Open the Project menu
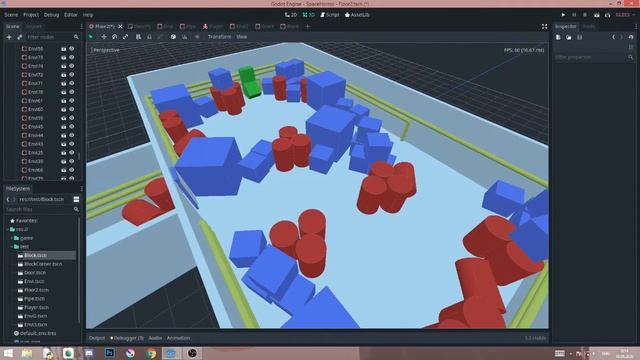Viewport: 640px width, 360px height. pyautogui.click(x=31, y=15)
